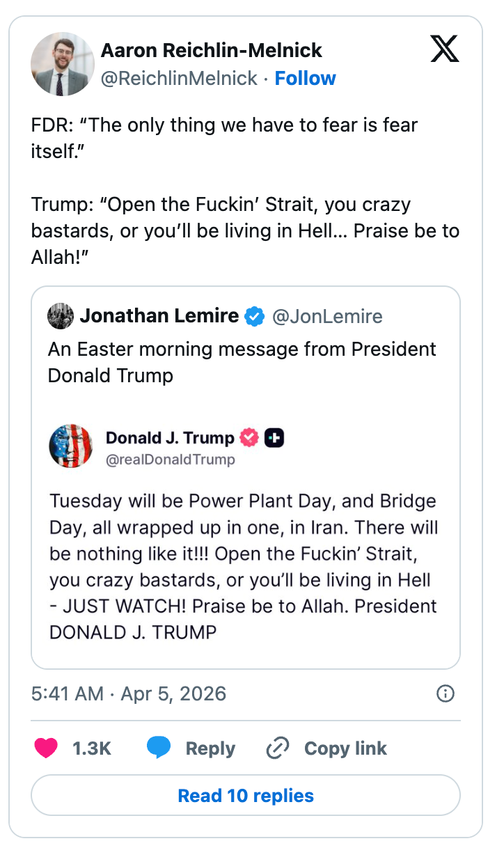Expand the thread via Read 10 replies
This screenshot has width=504, height=848.
[x=245, y=795]
